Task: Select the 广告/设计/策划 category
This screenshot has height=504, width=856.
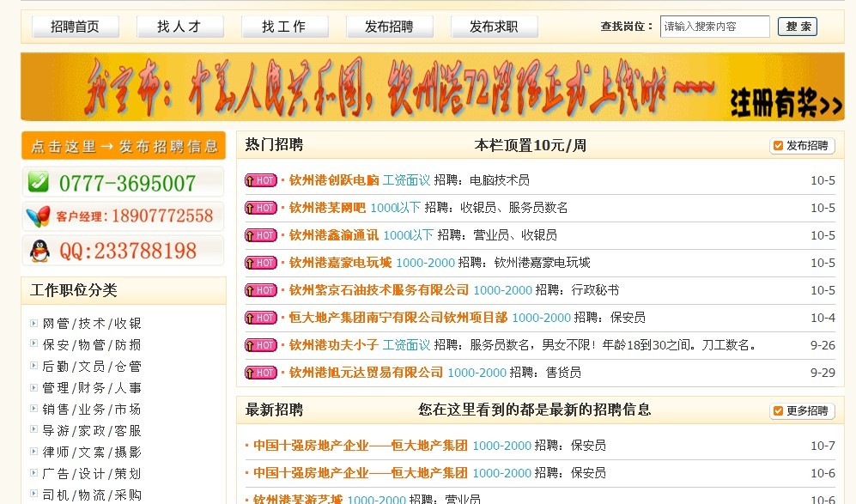Action: coord(92,473)
